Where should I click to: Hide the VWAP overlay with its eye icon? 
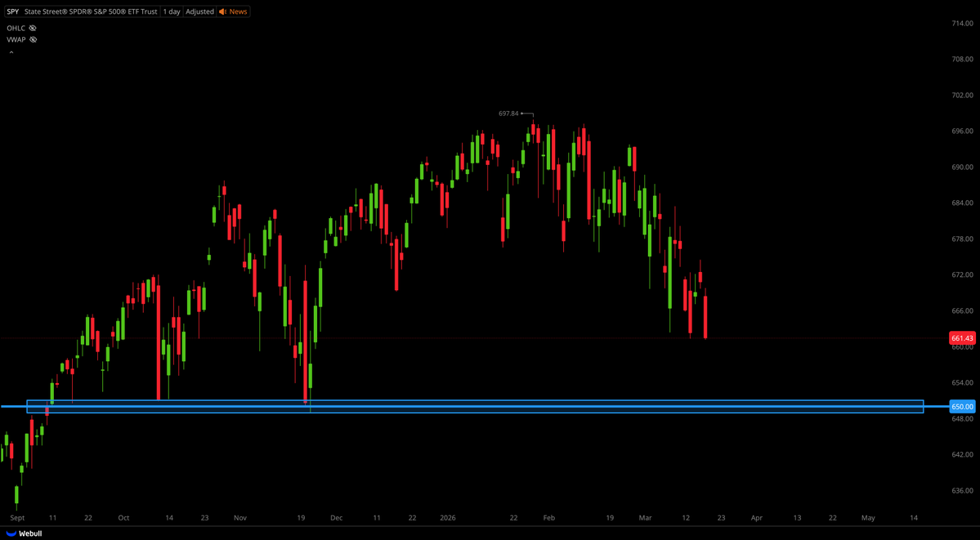tap(32, 39)
